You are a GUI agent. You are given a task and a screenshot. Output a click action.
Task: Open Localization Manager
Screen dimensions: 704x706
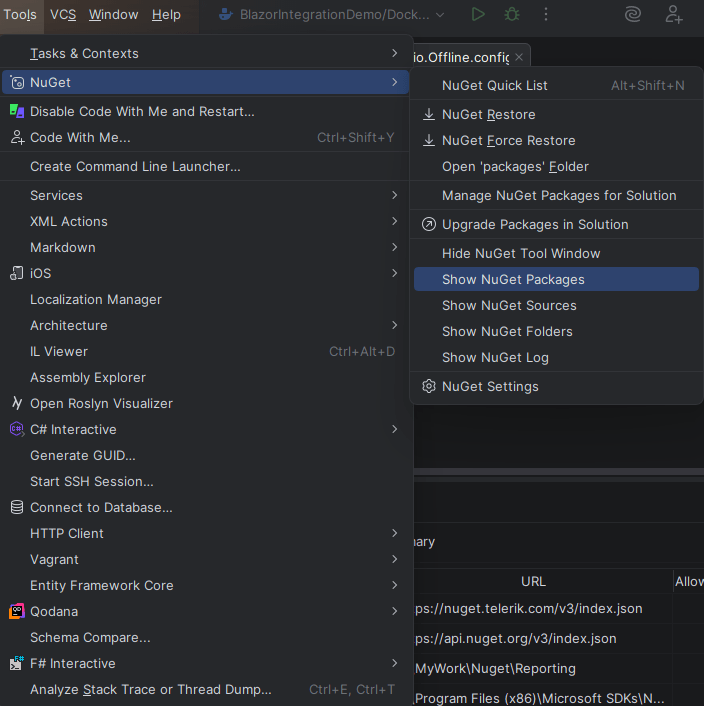(x=205, y=299)
